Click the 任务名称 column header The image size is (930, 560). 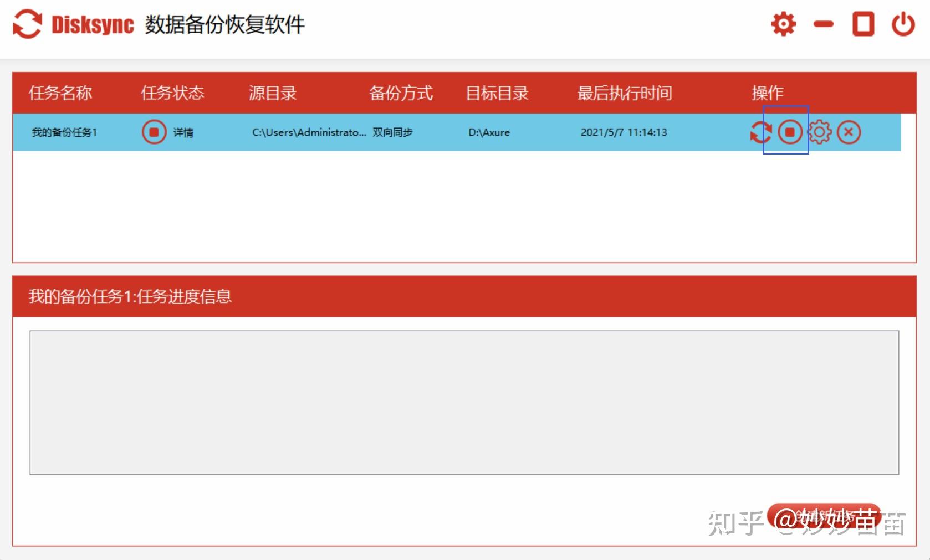click(x=60, y=93)
